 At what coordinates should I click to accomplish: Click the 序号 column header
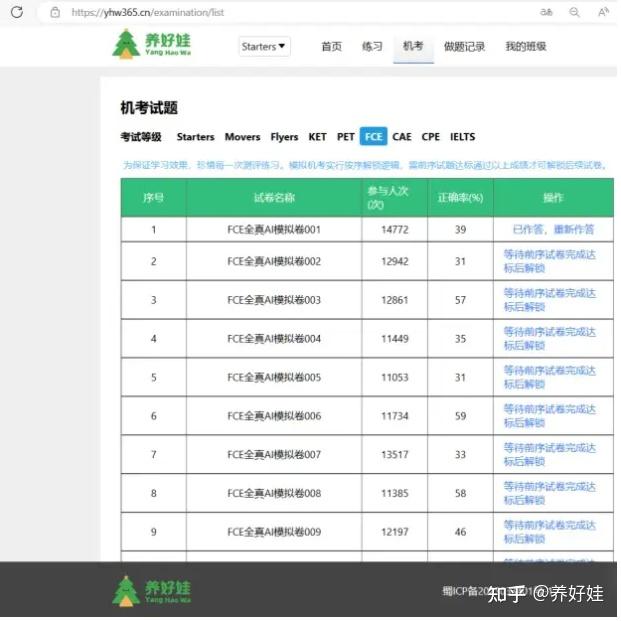tap(153, 197)
